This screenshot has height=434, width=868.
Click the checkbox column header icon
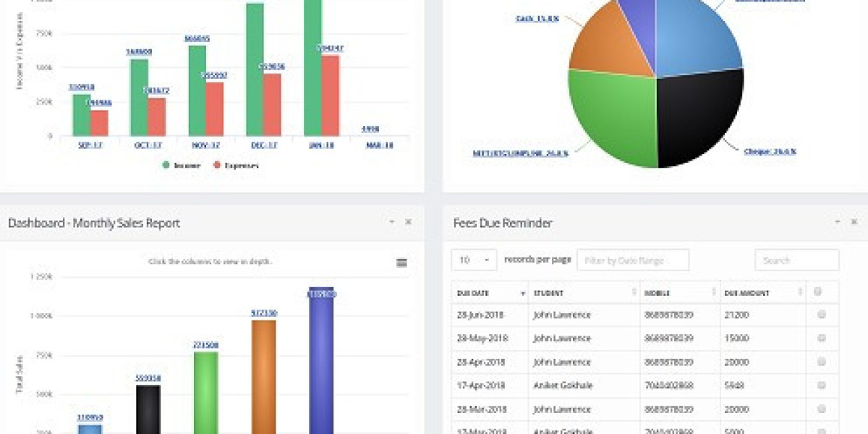(820, 292)
